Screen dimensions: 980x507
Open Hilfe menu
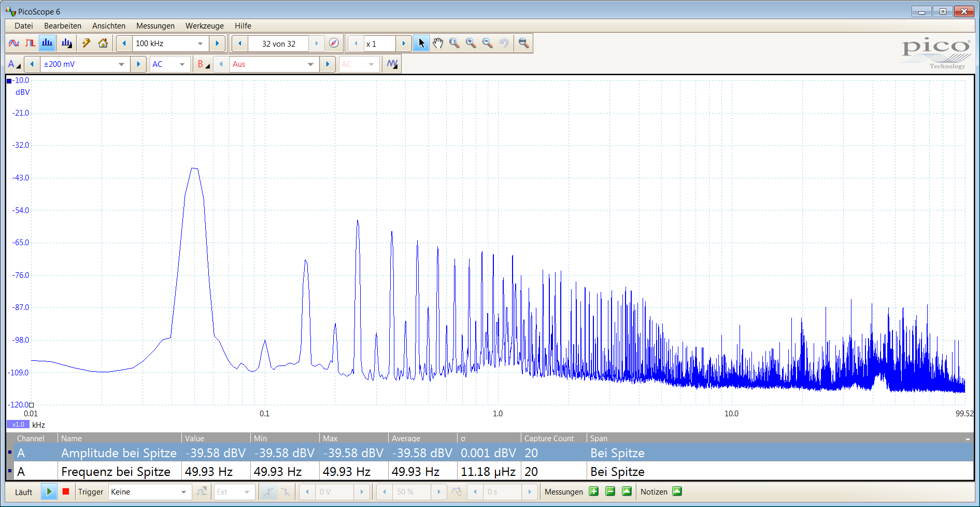click(243, 25)
